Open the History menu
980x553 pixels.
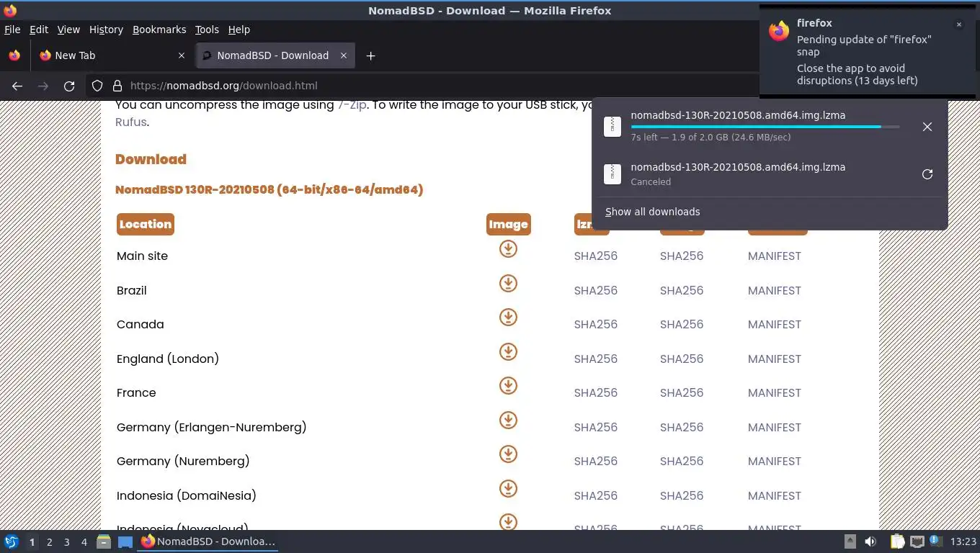[x=106, y=30]
